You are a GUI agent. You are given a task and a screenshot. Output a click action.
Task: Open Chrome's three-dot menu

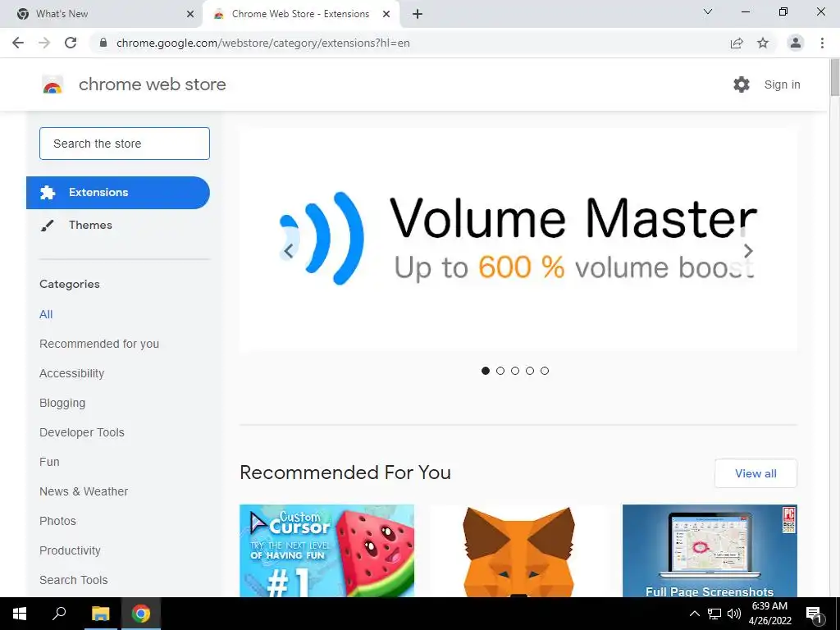tap(822, 43)
